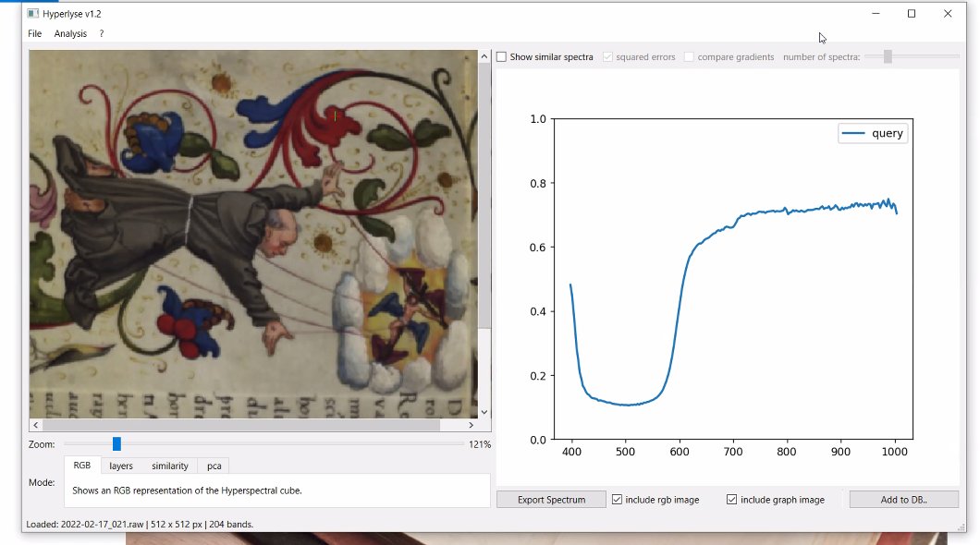Switch to the similarity mode tab

coord(169,466)
